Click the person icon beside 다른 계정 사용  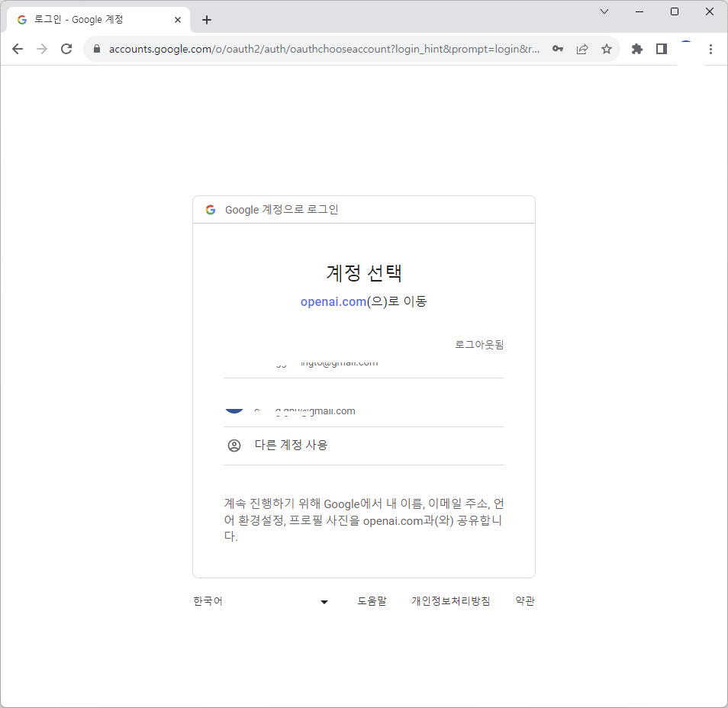click(x=234, y=446)
